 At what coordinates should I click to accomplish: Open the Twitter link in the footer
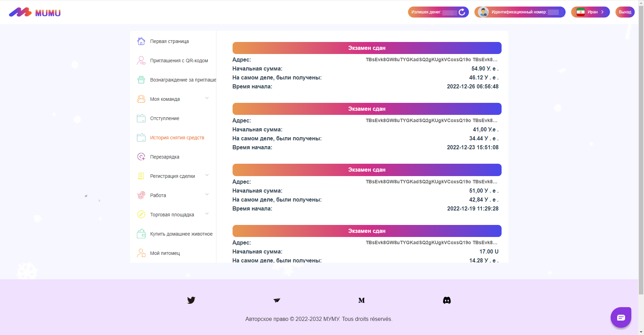pyautogui.click(x=191, y=300)
